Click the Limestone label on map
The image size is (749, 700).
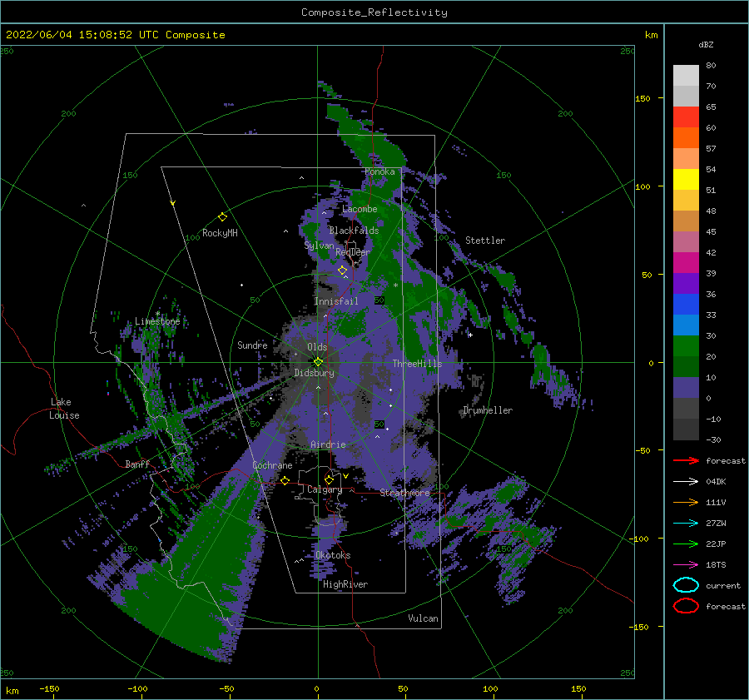click(157, 321)
